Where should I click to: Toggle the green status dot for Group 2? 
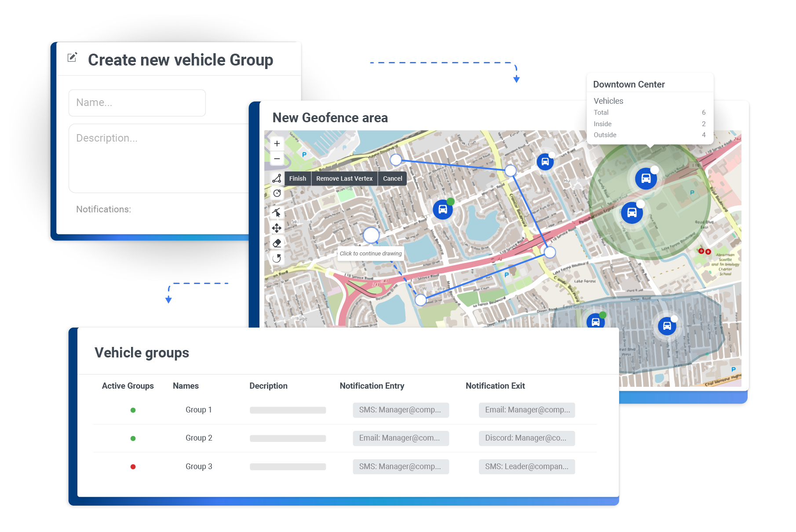[133, 438]
